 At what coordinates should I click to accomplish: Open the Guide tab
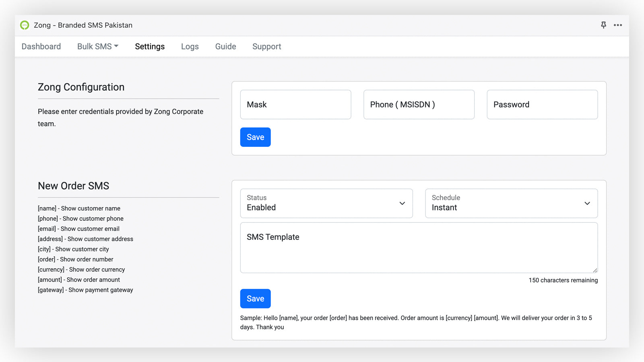225,47
